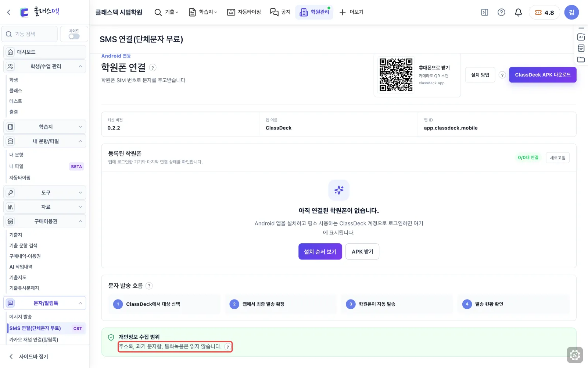Open 내 파일 BETA in sidebar
Image resolution: width=588 pixels, height=368 pixels.
[46, 166]
